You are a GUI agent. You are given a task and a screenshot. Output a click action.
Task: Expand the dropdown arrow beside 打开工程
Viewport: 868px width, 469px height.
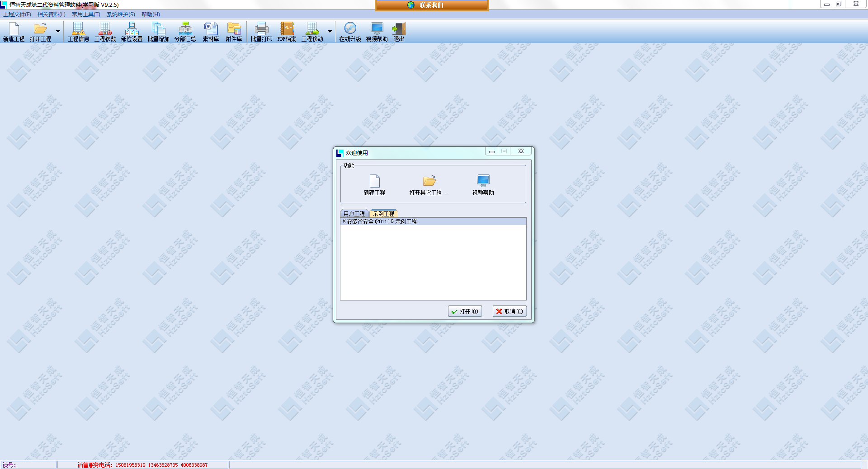58,32
